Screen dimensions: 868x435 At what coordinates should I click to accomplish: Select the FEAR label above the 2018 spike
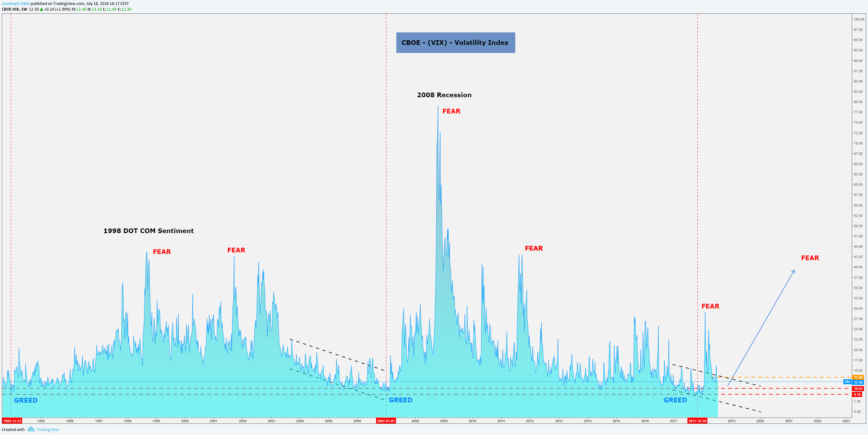710,307
